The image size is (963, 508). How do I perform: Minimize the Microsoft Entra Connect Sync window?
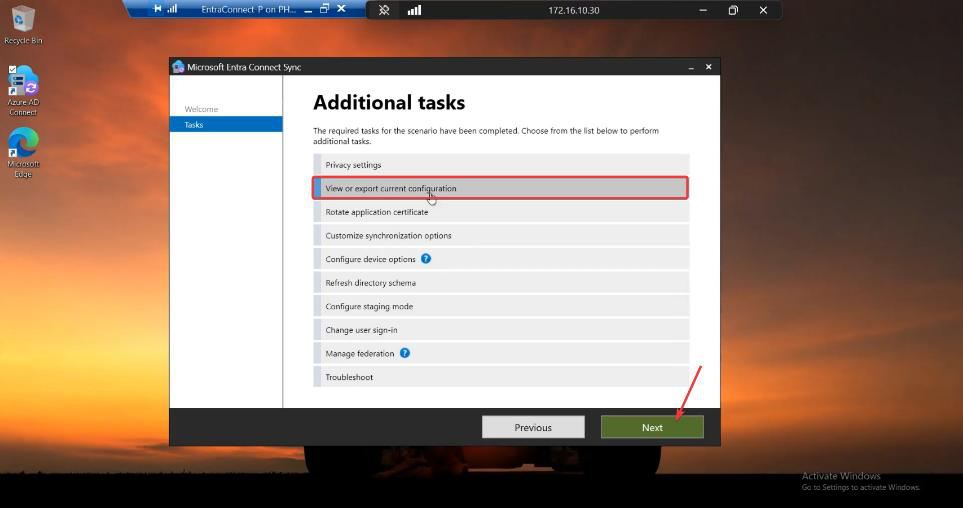pyautogui.click(x=691, y=67)
